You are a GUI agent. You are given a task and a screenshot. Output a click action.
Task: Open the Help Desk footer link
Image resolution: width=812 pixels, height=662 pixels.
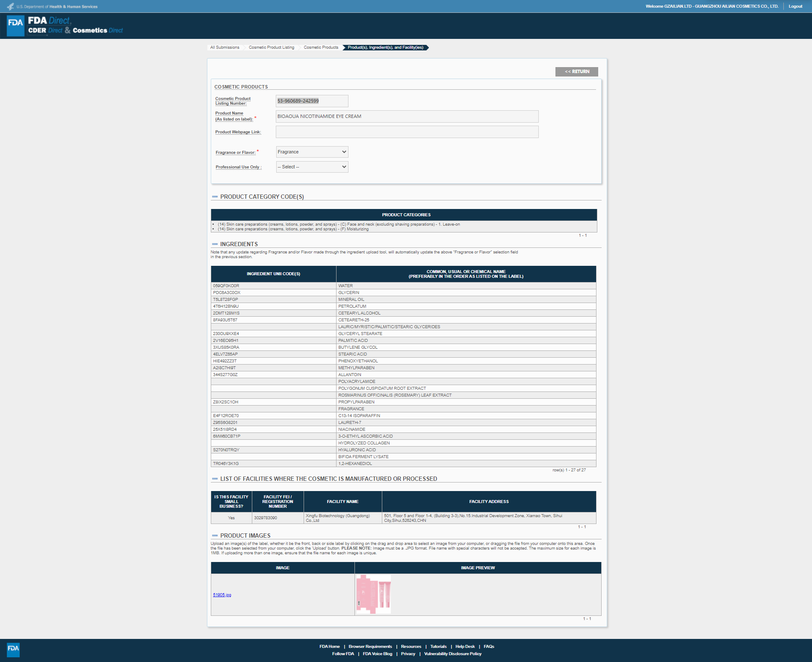click(x=465, y=647)
